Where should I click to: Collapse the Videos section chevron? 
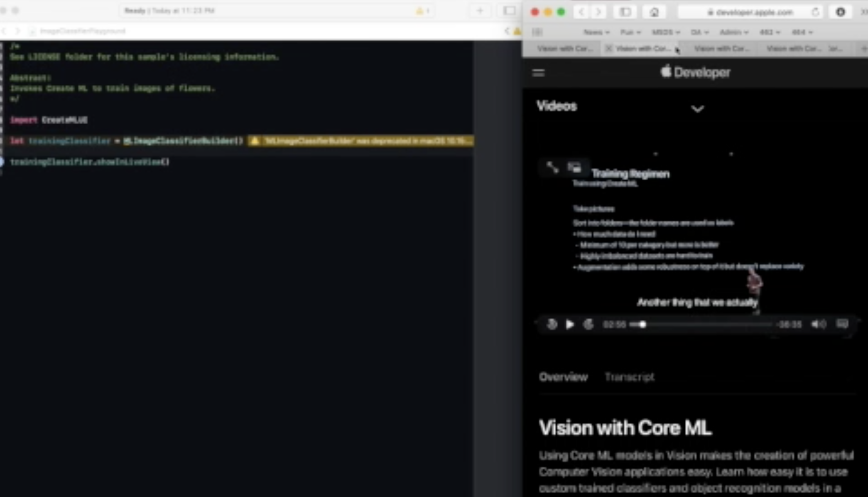tap(698, 109)
